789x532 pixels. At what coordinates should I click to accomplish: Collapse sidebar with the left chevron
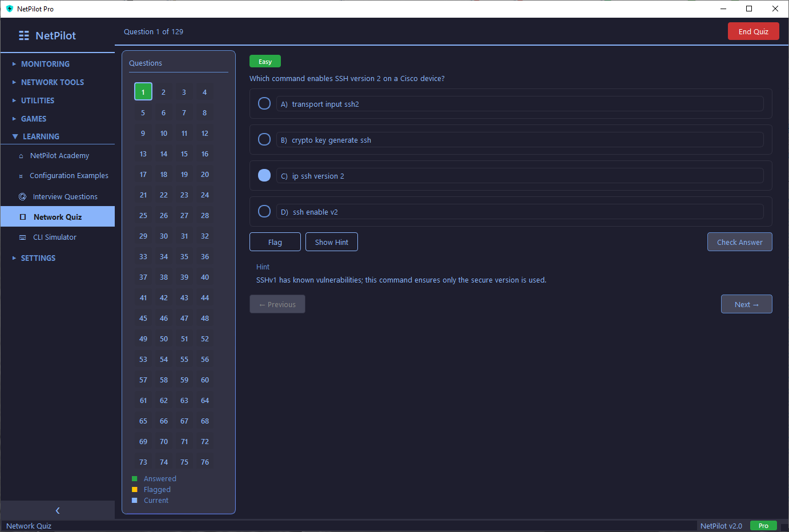tap(57, 510)
